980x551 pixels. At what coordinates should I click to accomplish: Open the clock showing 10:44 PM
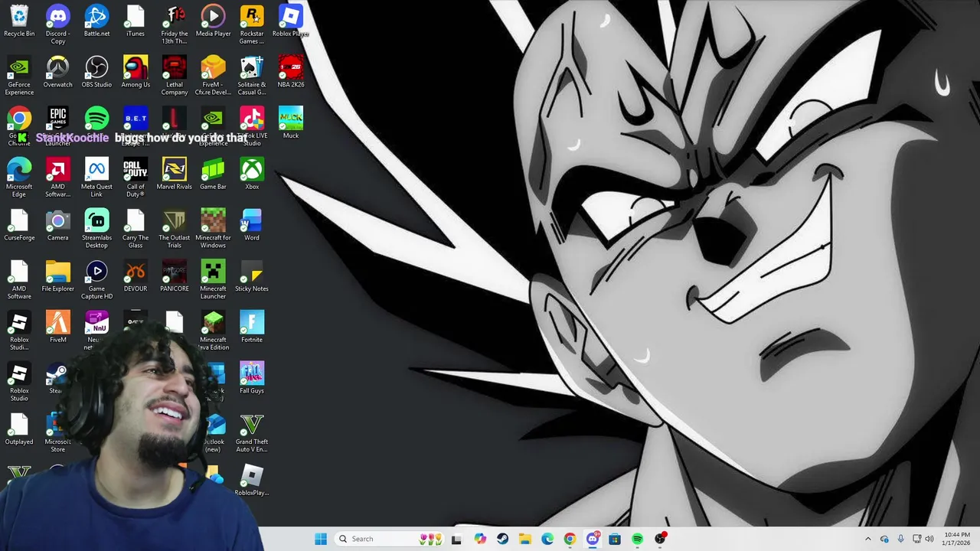957,539
